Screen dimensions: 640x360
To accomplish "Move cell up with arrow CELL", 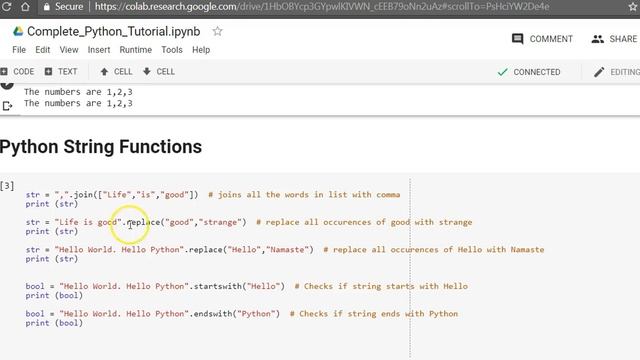I will (116, 71).
